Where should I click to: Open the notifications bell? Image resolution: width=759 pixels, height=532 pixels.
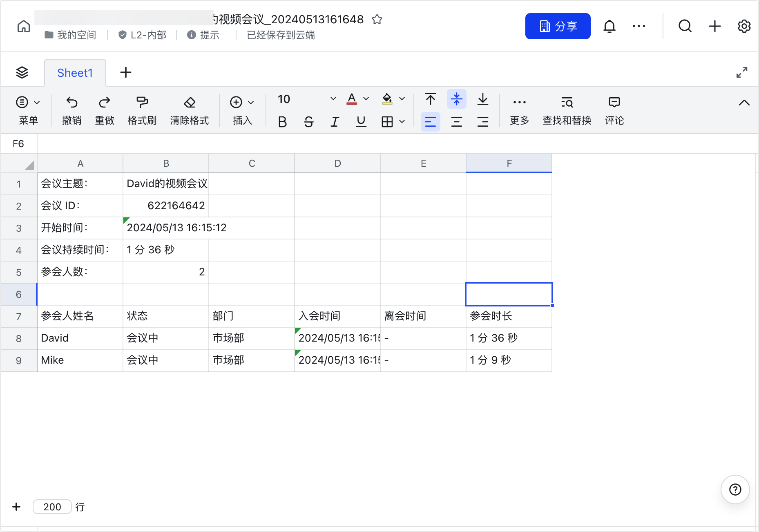coord(609,27)
